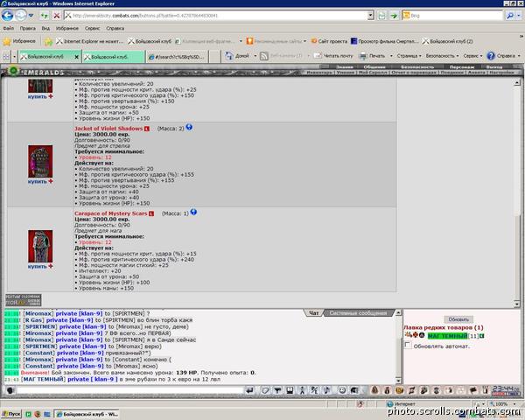Switch to Системные сообщения chat tab
This screenshot has width=525, height=420.
(358, 313)
